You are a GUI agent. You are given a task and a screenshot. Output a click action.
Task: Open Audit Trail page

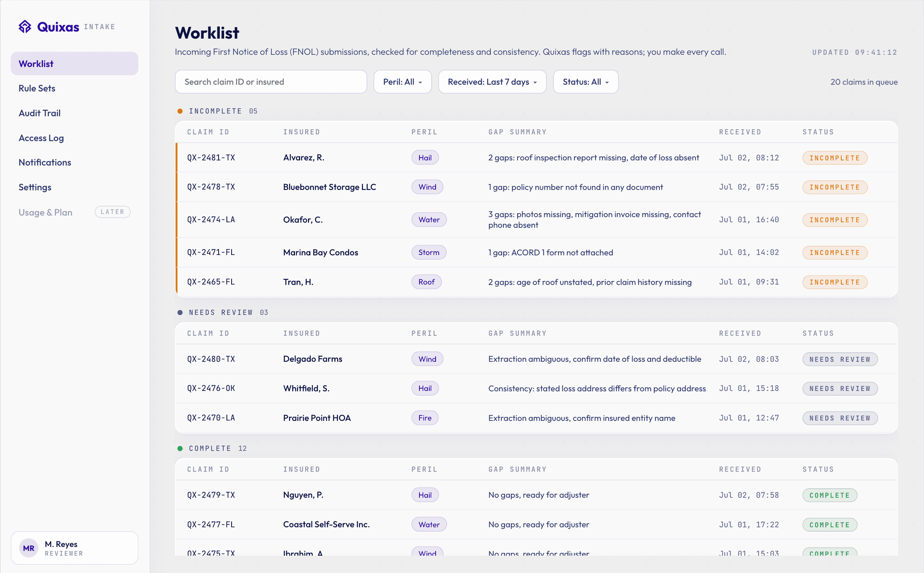click(x=40, y=113)
